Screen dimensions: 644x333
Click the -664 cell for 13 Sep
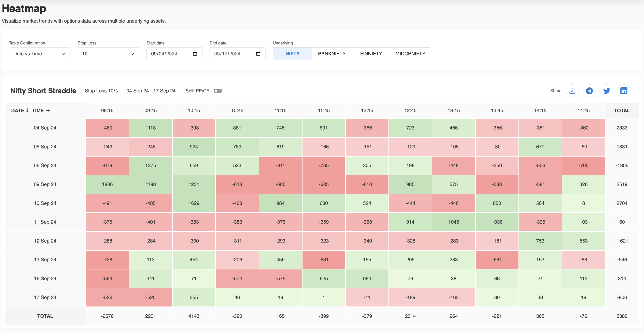497,259
